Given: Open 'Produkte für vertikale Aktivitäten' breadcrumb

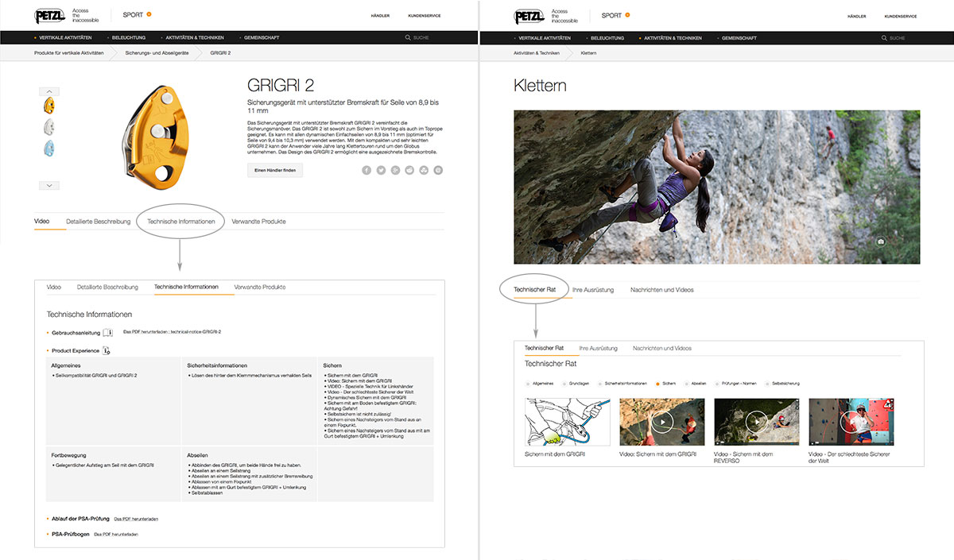Looking at the screenshot, I should coord(71,52).
